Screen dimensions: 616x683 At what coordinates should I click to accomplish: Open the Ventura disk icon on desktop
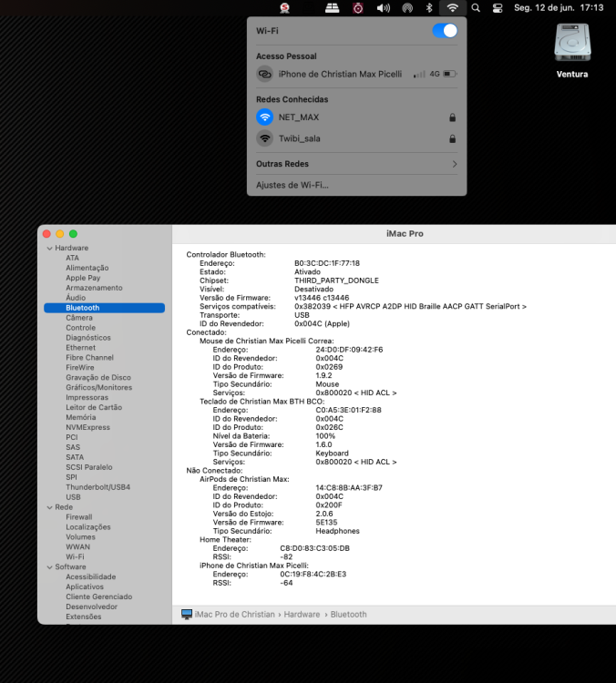point(572,43)
